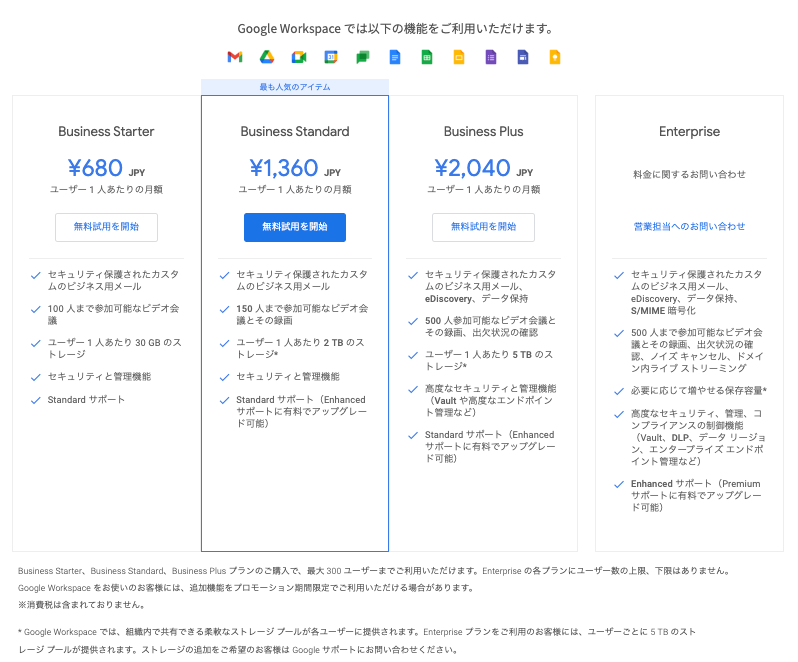Click ユーザー1人あたりの月額 under the ¥680 price
This screenshot has height=662, width=798.
click(x=106, y=189)
